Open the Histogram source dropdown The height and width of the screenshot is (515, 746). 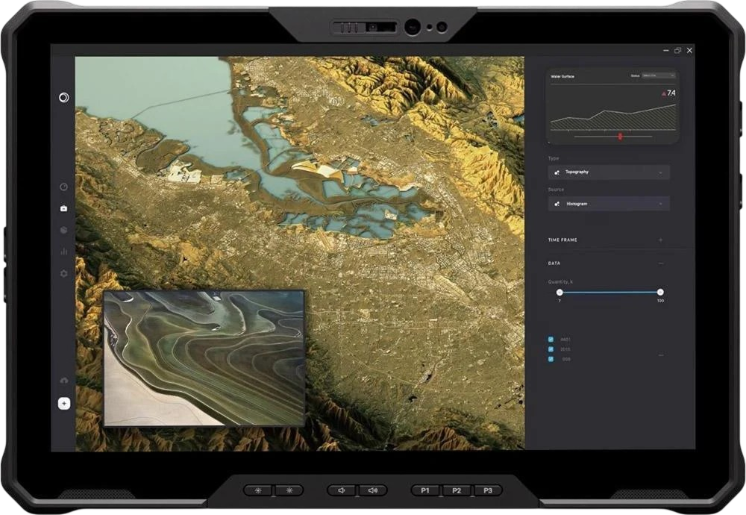pos(609,204)
